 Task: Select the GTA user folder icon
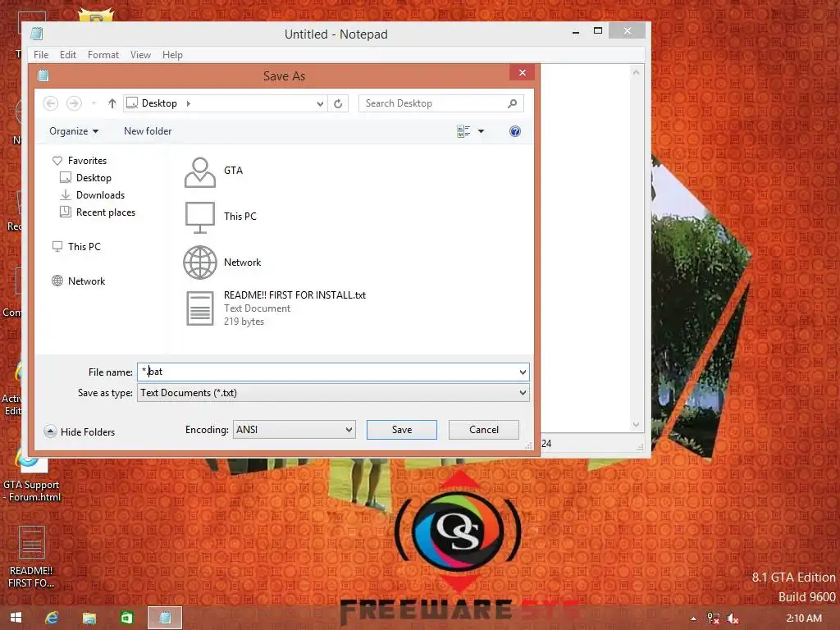(200, 172)
